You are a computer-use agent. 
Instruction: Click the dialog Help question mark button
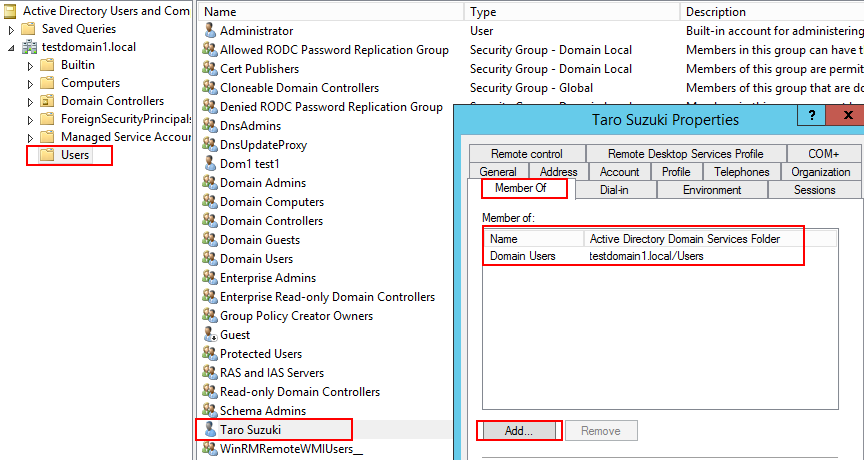click(x=812, y=115)
